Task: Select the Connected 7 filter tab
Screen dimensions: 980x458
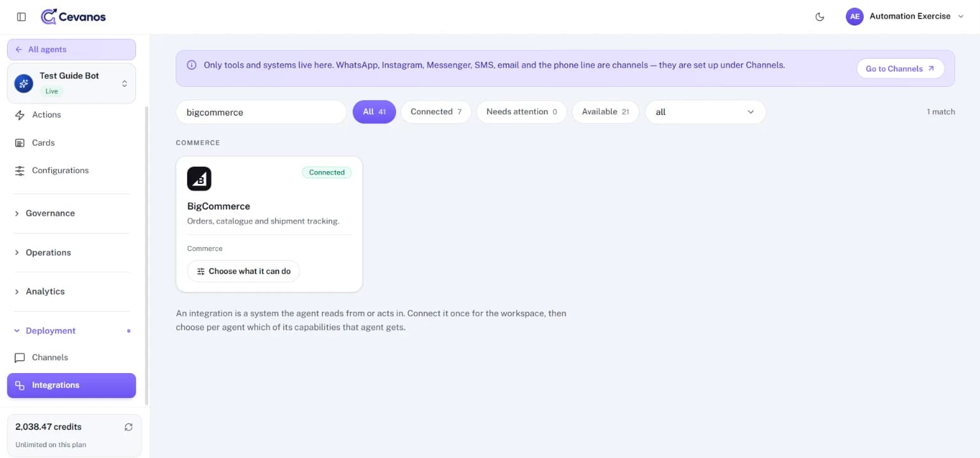Action: click(x=436, y=112)
